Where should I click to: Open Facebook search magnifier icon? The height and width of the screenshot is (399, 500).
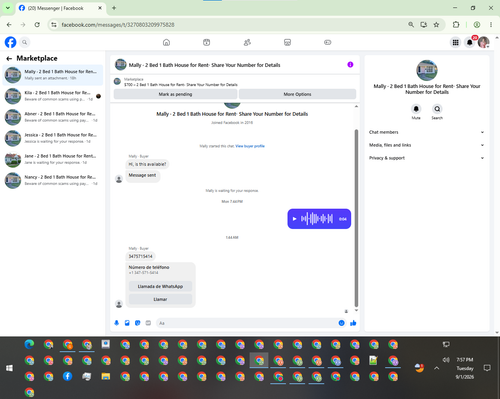[x=24, y=42]
